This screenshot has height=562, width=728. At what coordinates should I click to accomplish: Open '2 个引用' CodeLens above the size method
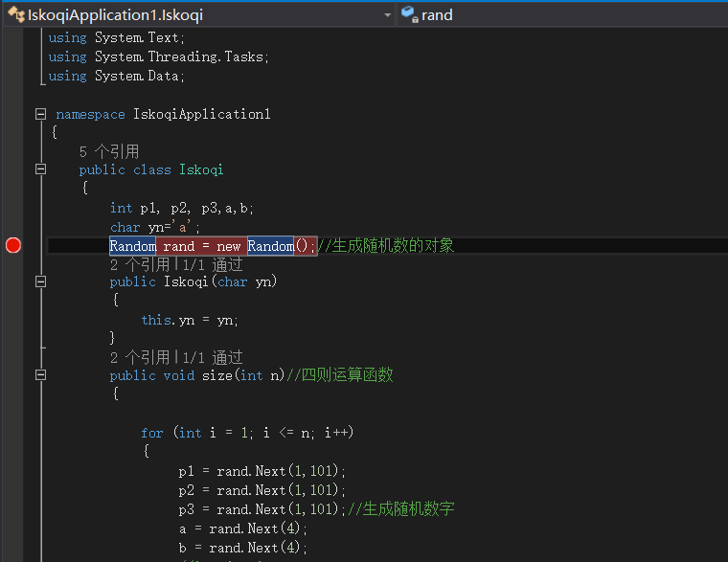pos(140,357)
